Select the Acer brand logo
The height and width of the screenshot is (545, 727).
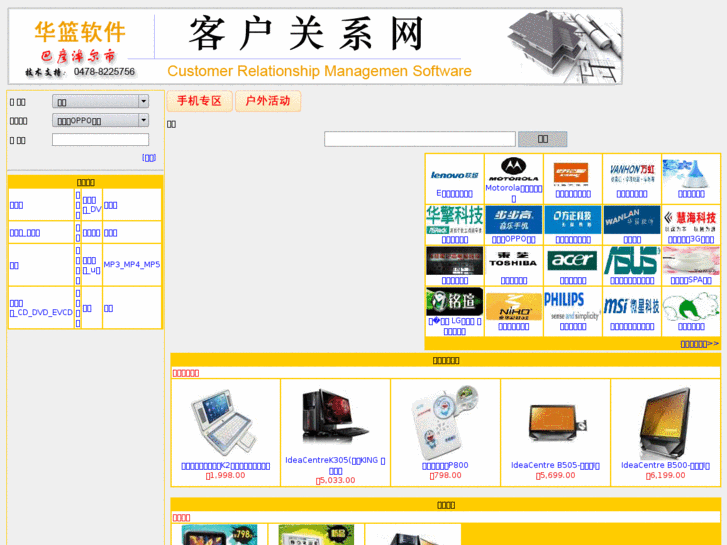[573, 260]
